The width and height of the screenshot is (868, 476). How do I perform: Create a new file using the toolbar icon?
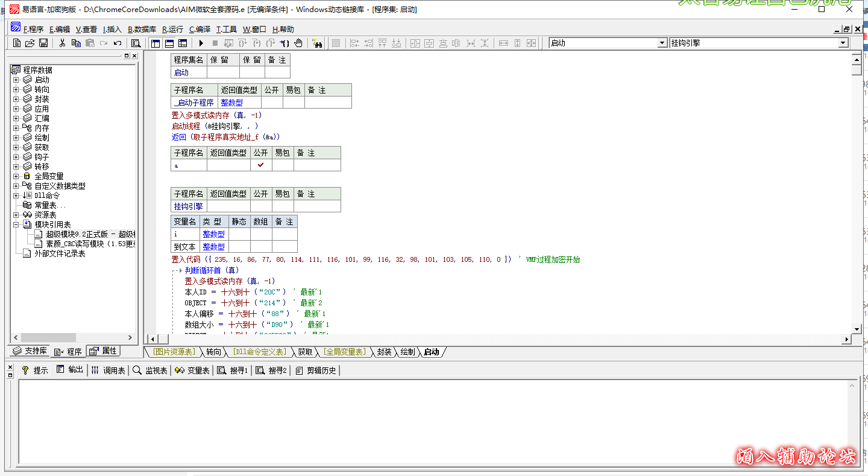click(x=16, y=43)
